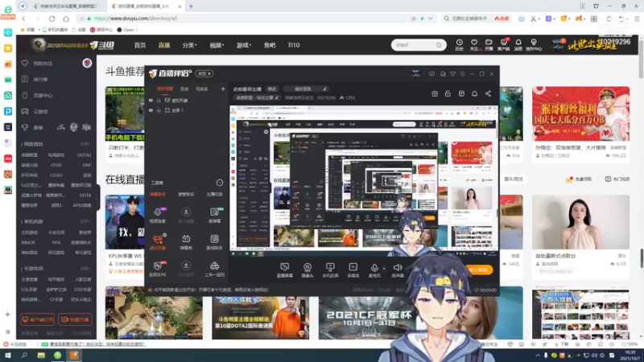The width and height of the screenshot is (644, 362).
Task: Open the 猴哥粉丝福利 banner thumbnail
Action: 580,113
